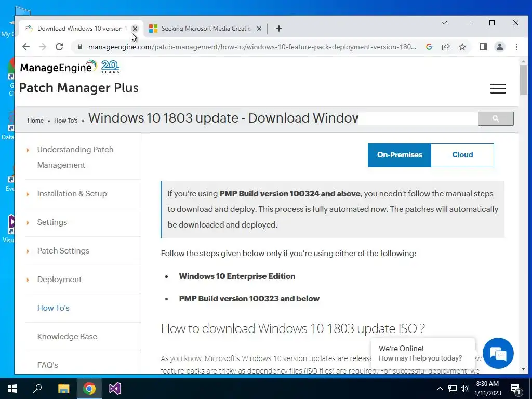Viewport: 532px width, 399px height.
Task: Open the tab search chevron
Action: coord(444,23)
